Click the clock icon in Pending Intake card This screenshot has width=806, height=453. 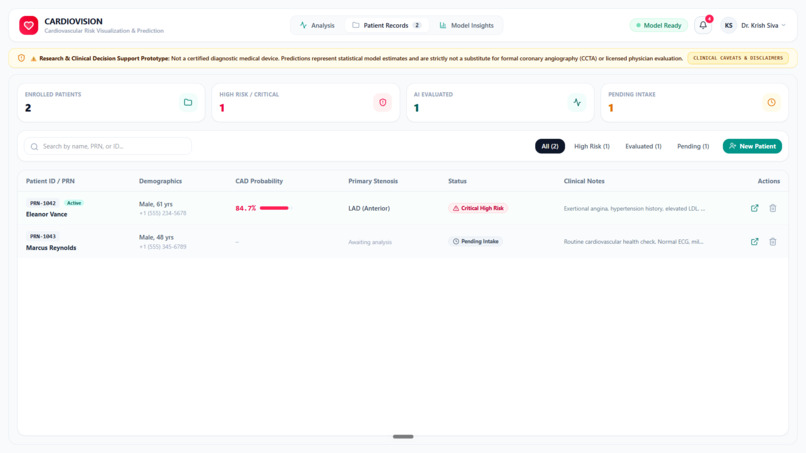pos(772,102)
